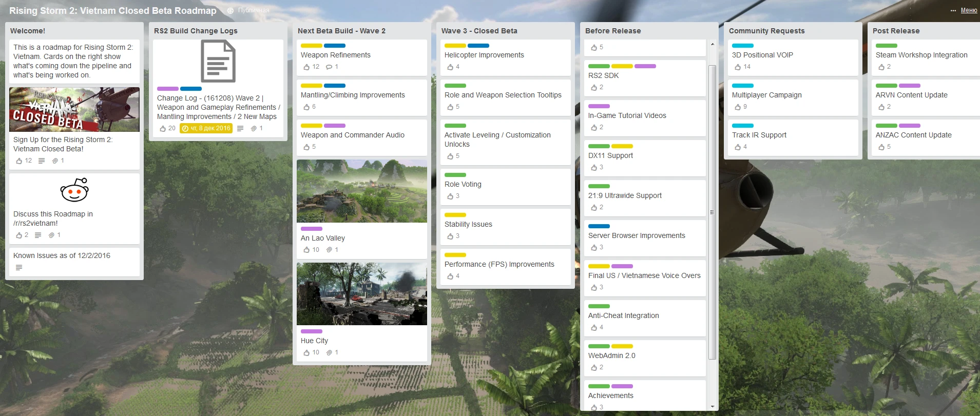Click thumbs-up icon on Steam Workshop Integration card
Image resolution: width=980 pixels, height=416 pixels.
pyautogui.click(x=881, y=67)
